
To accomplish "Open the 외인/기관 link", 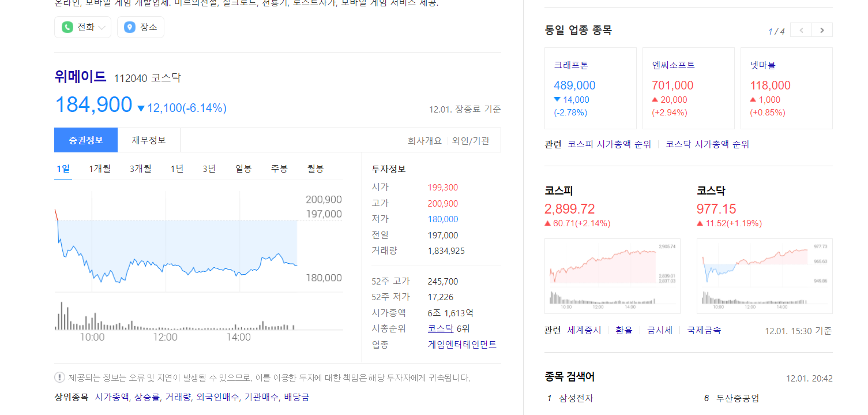I will click(x=471, y=140).
